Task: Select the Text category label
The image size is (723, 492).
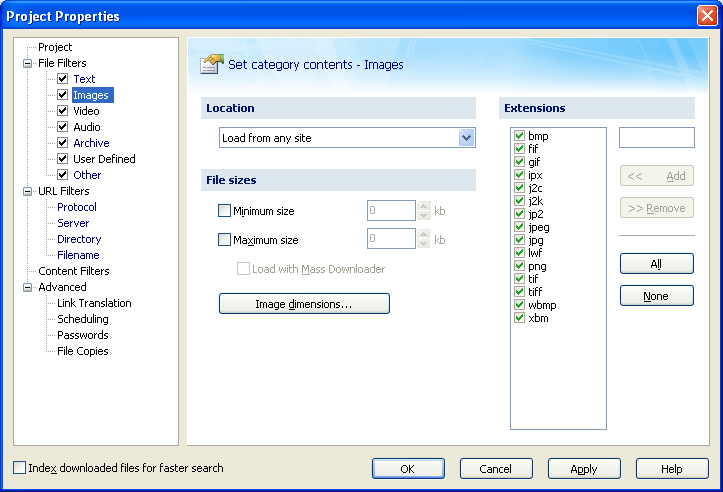Action: [84, 79]
